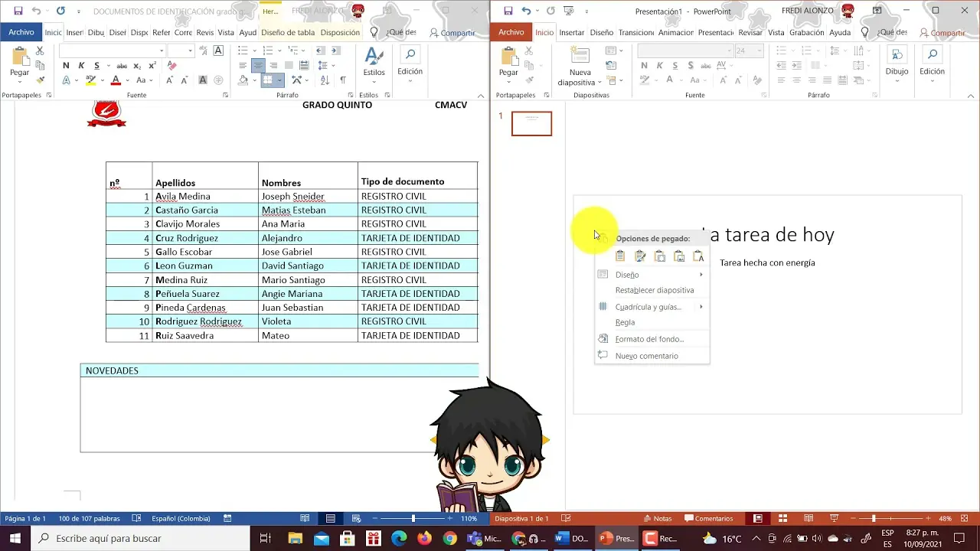Click the Cut scissors icon in Word

point(40,51)
